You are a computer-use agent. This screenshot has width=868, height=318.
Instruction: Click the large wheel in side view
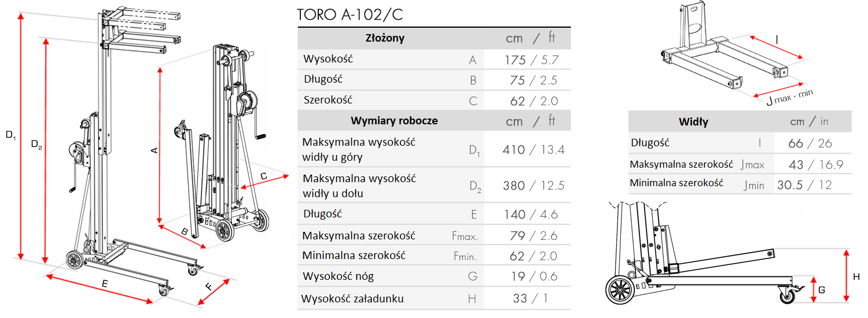(622, 290)
